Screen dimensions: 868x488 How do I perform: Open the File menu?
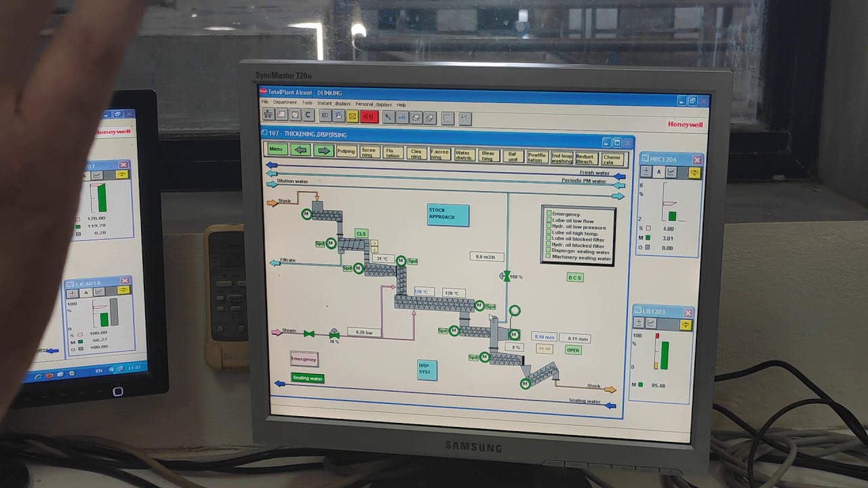click(x=265, y=102)
